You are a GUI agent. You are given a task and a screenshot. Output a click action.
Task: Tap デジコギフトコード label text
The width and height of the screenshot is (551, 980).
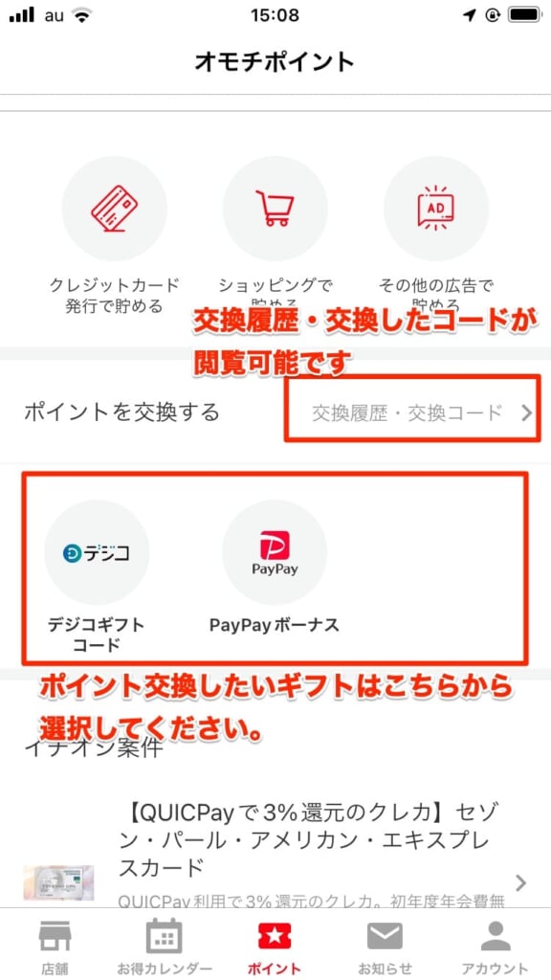coord(97,635)
